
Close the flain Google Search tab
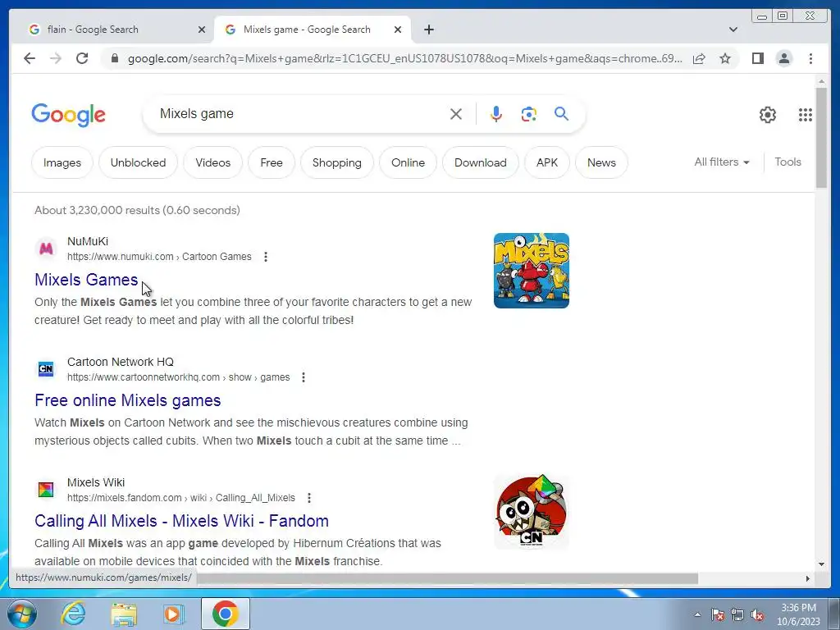[202, 30]
